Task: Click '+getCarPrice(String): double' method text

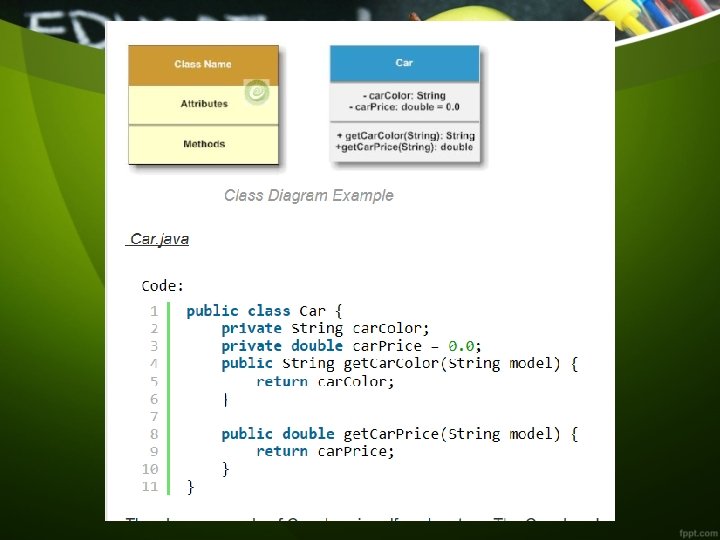Action: 405,147
